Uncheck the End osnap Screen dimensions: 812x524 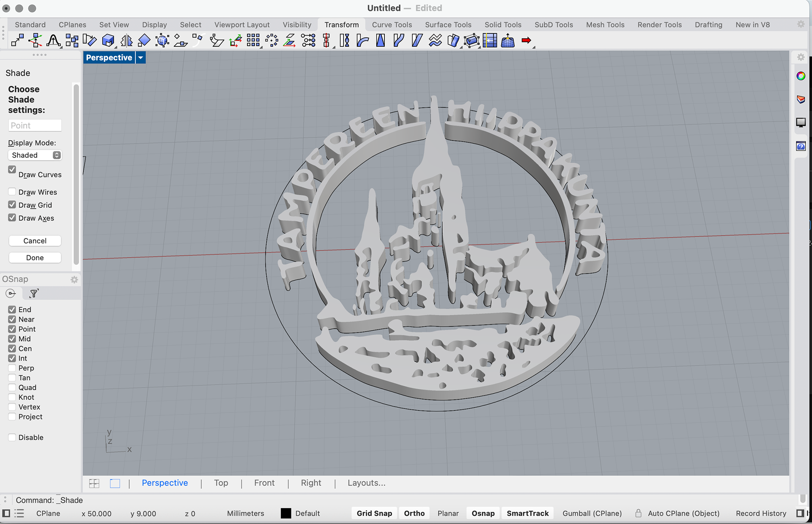click(12, 310)
